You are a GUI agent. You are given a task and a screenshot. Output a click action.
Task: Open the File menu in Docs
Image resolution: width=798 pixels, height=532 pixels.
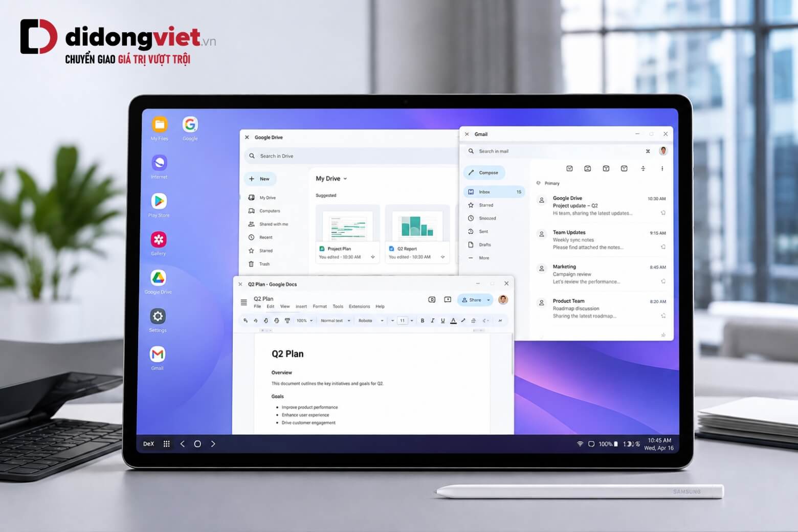257,306
